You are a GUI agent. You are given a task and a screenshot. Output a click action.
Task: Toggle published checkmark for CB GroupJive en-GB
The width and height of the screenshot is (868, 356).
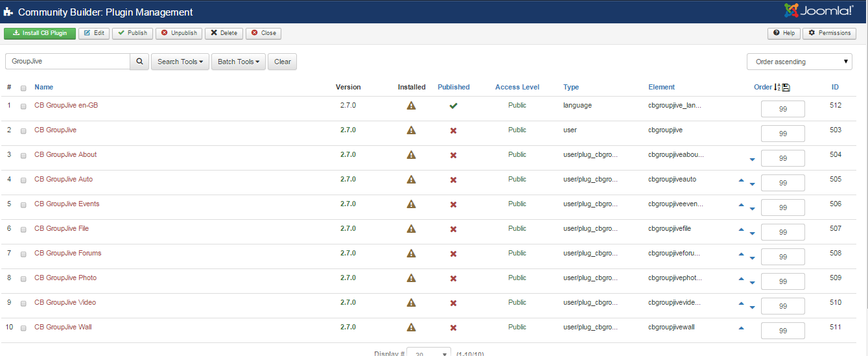(453, 106)
